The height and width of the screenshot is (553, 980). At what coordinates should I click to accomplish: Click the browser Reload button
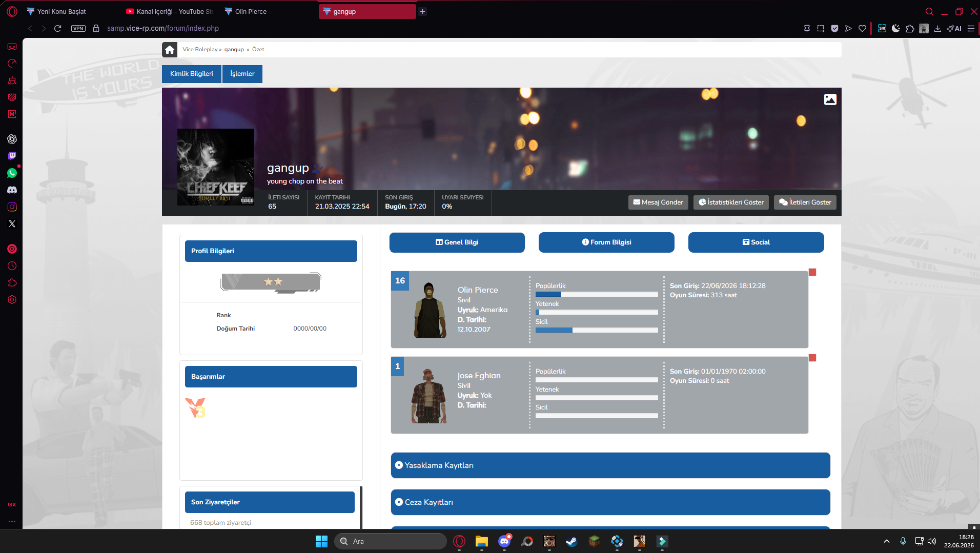click(57, 28)
